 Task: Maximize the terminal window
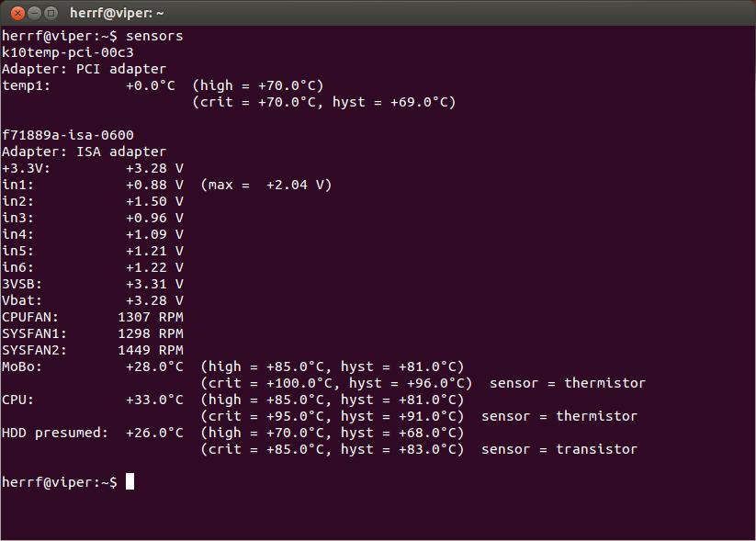point(51,13)
